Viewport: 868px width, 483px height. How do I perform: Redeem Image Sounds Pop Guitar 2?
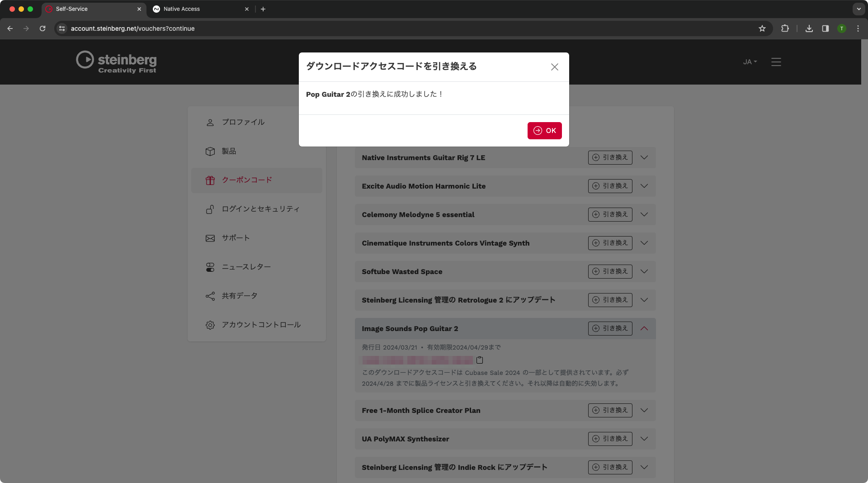[610, 328]
